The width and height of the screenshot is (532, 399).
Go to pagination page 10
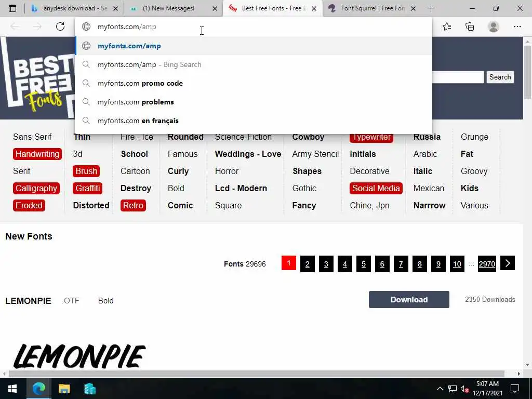click(457, 264)
